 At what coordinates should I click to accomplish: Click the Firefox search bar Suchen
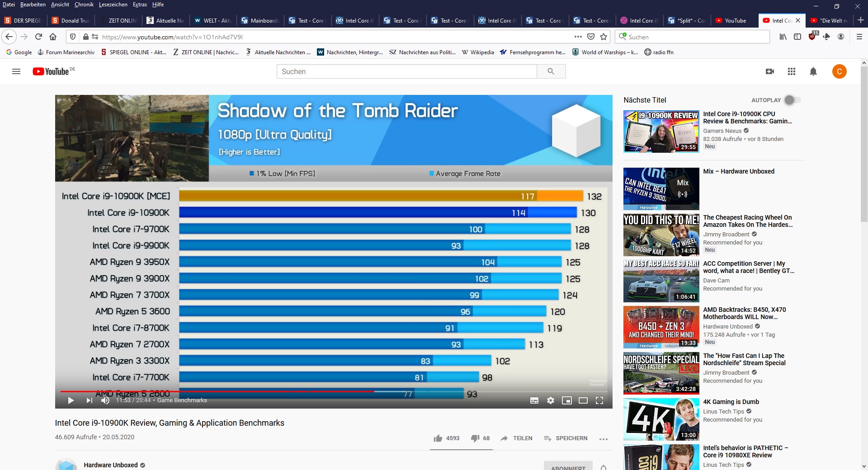point(693,37)
